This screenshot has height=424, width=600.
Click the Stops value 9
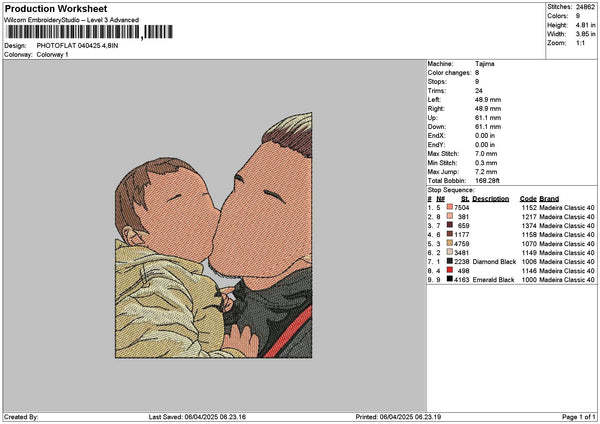click(x=477, y=82)
